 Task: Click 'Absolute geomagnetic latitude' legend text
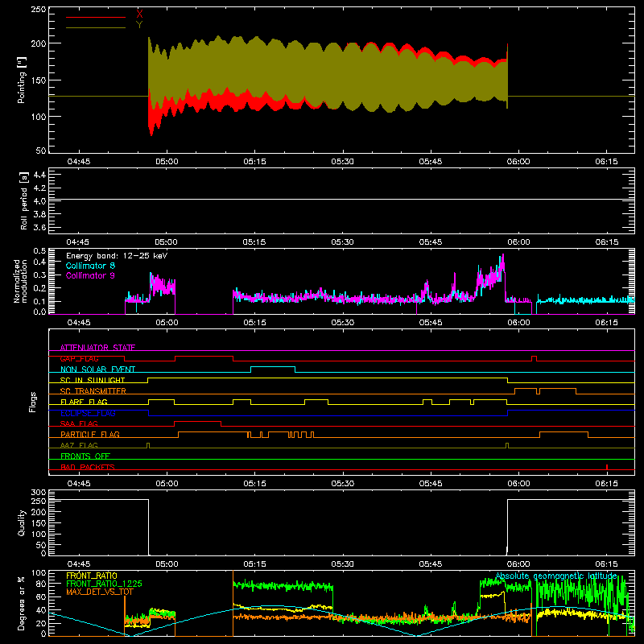tap(556, 576)
